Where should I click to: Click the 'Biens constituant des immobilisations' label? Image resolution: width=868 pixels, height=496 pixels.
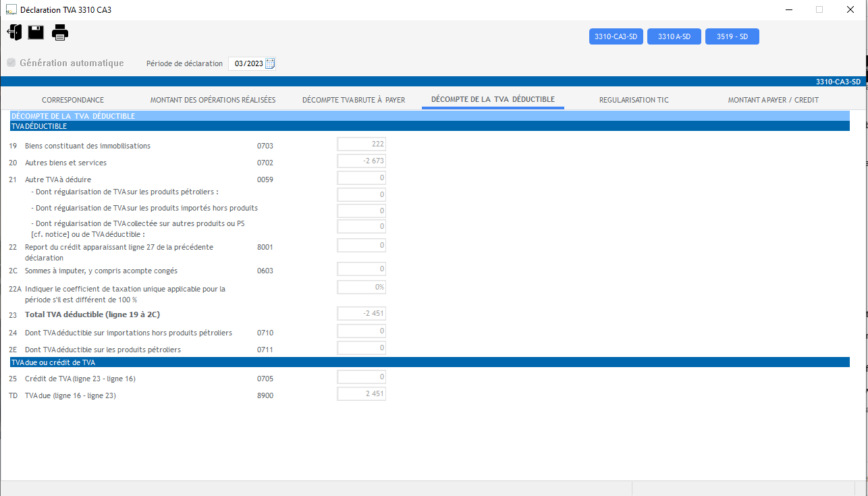coord(88,146)
